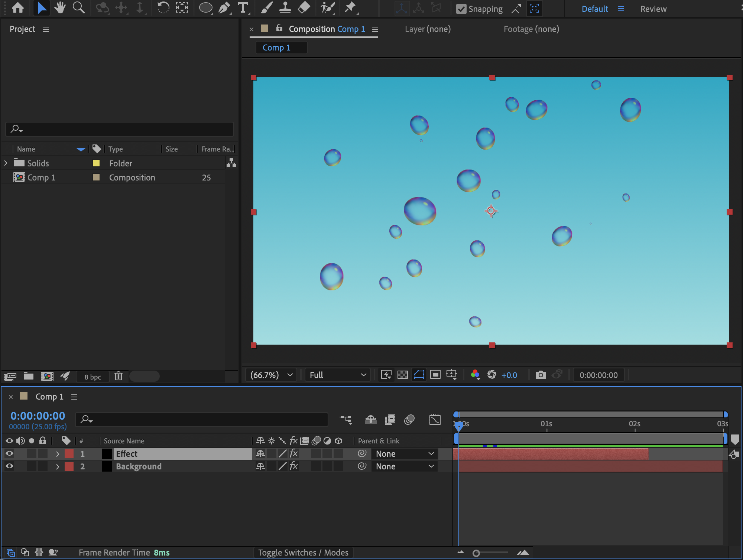The width and height of the screenshot is (743, 560).
Task: Select the Pen tool
Action: 224,8
